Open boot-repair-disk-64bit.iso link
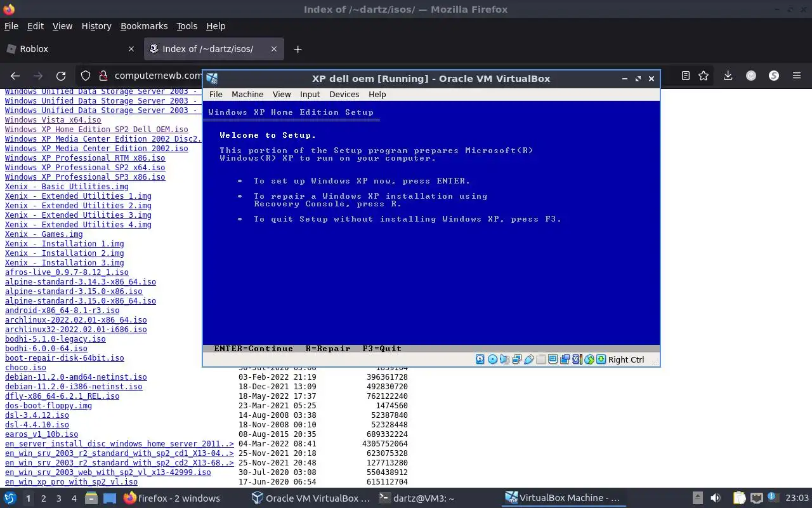Image resolution: width=812 pixels, height=508 pixels. point(65,358)
